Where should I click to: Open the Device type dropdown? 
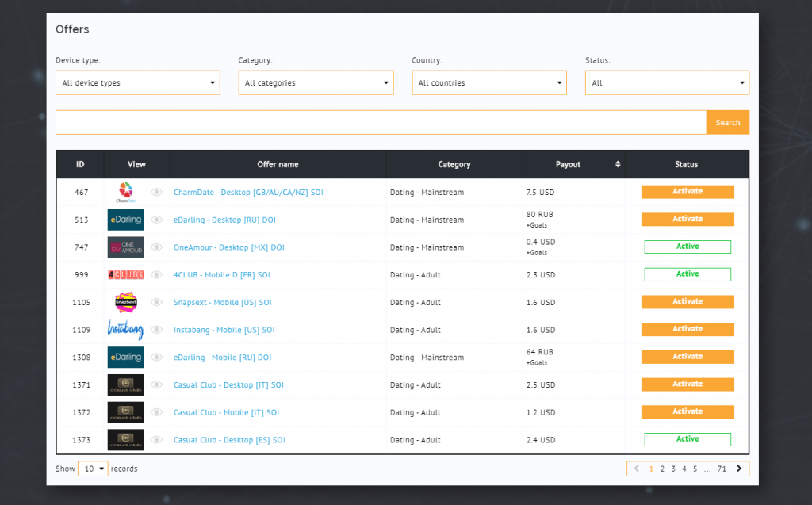coord(137,83)
